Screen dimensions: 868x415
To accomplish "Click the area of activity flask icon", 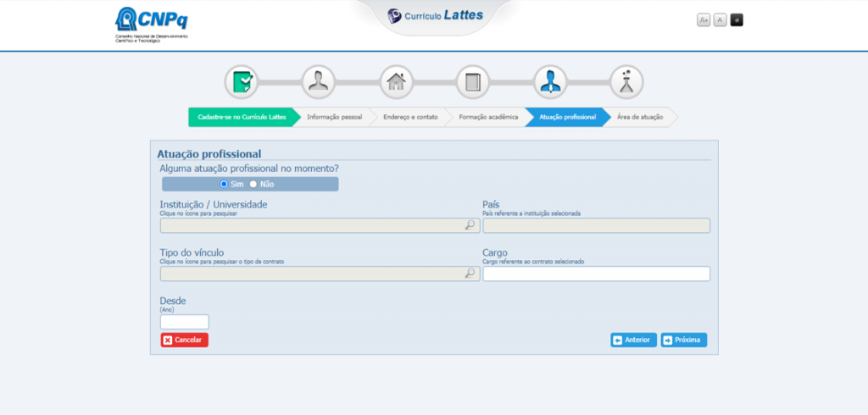I will tap(627, 82).
